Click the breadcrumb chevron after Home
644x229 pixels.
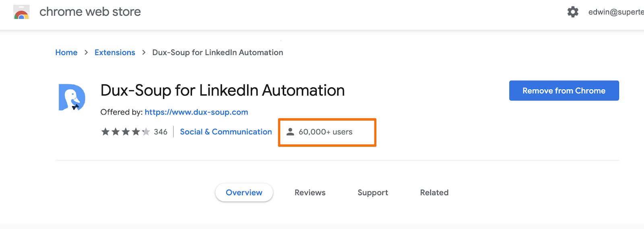point(86,53)
